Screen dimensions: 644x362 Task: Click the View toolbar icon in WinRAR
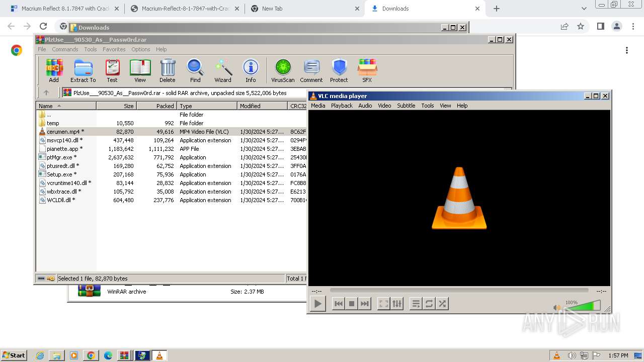pyautogui.click(x=140, y=70)
